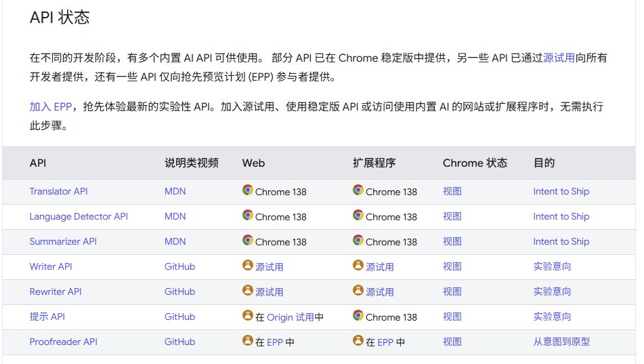Open MDN docs for Translator API
This screenshot has height=364, width=644.
[175, 191]
